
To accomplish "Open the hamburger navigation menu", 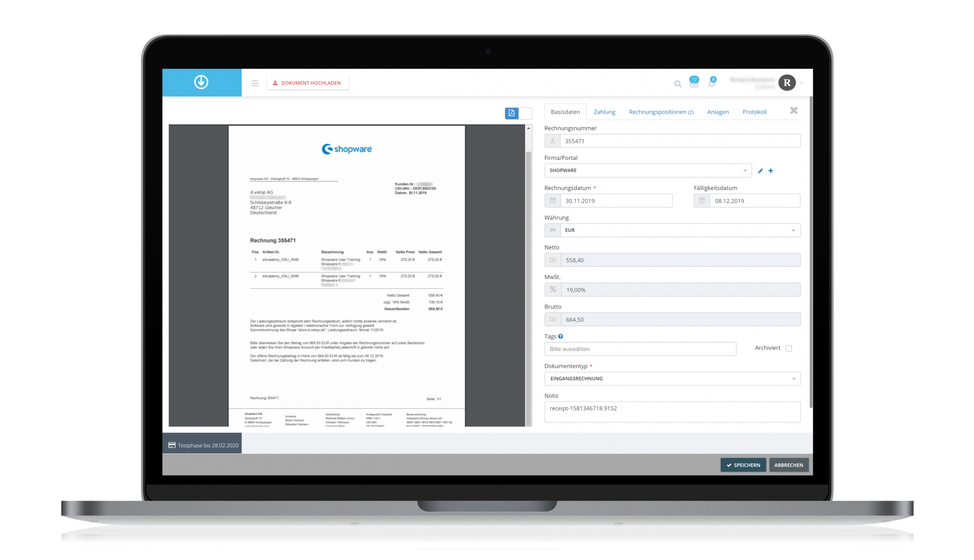I will tap(255, 83).
